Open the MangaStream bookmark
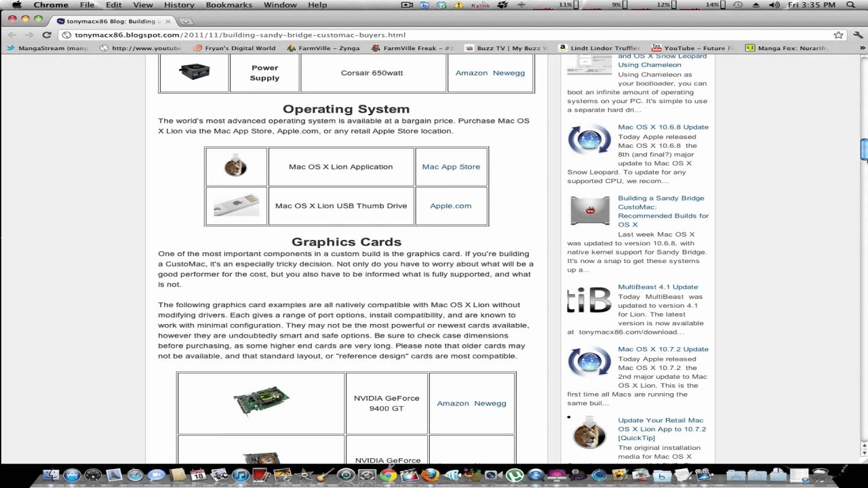868x488 pixels. coord(48,48)
